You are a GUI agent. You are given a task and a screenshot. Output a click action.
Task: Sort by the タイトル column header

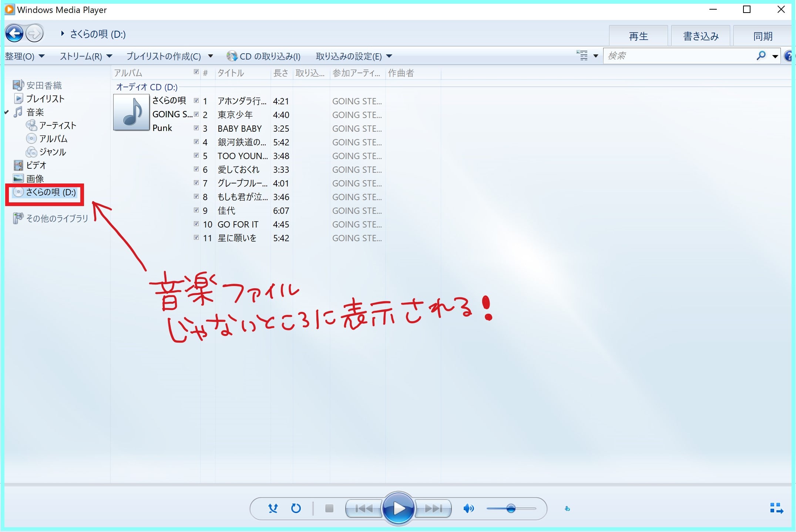243,73
